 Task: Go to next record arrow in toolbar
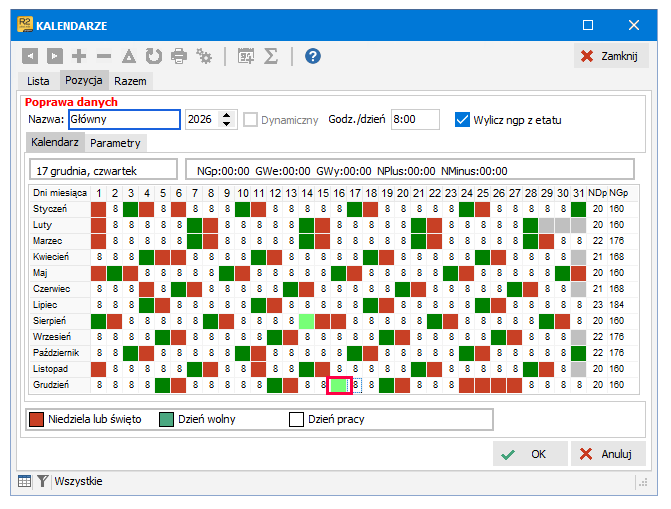coord(55,56)
